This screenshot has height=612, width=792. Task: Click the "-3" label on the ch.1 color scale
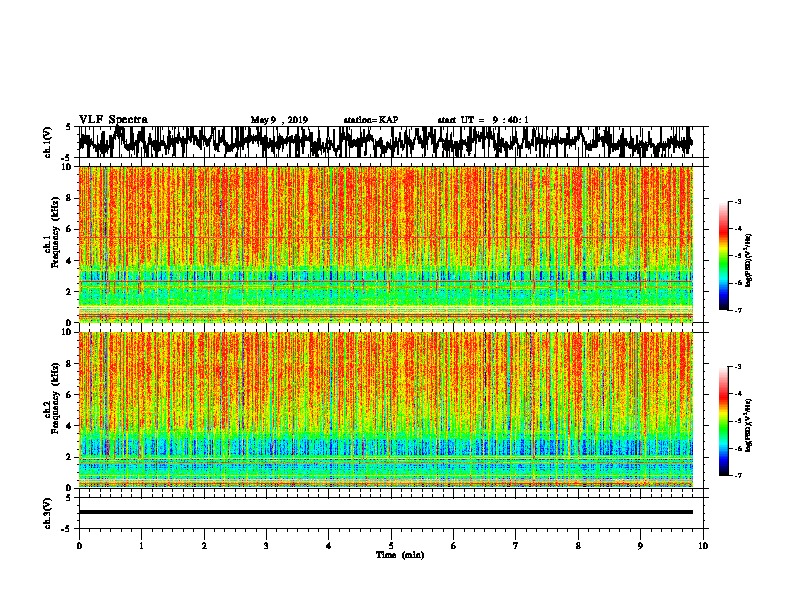[x=737, y=202]
